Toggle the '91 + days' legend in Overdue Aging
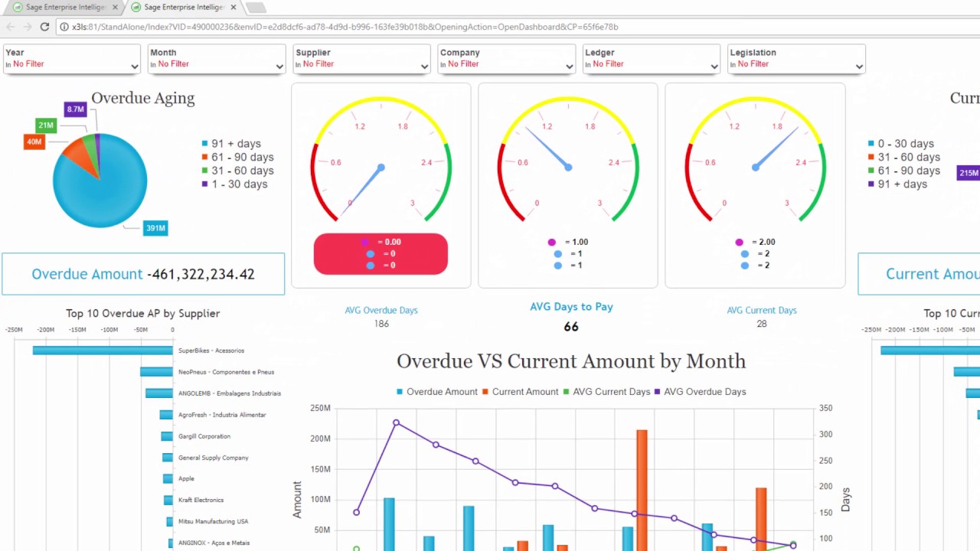The image size is (980, 551). [x=231, y=144]
